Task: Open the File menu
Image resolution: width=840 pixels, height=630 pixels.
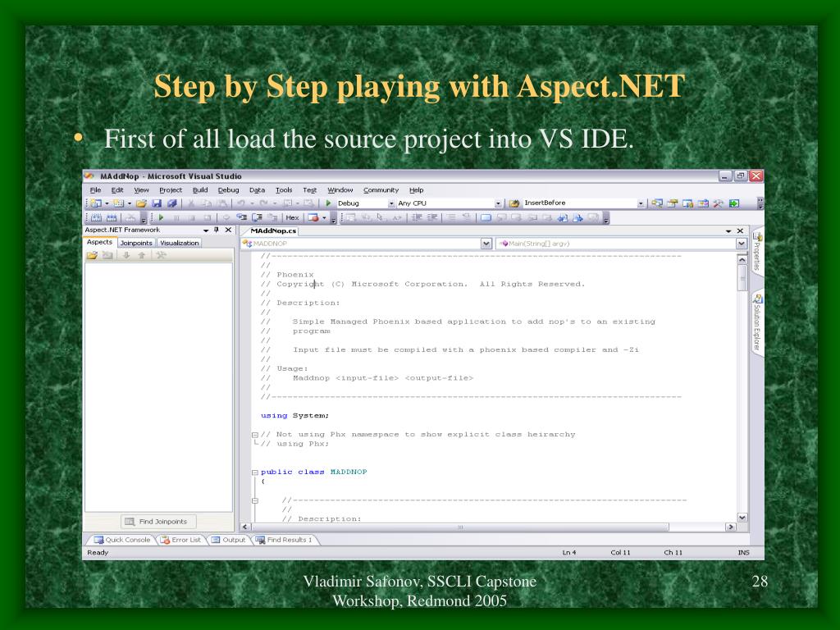Action: tap(95, 190)
